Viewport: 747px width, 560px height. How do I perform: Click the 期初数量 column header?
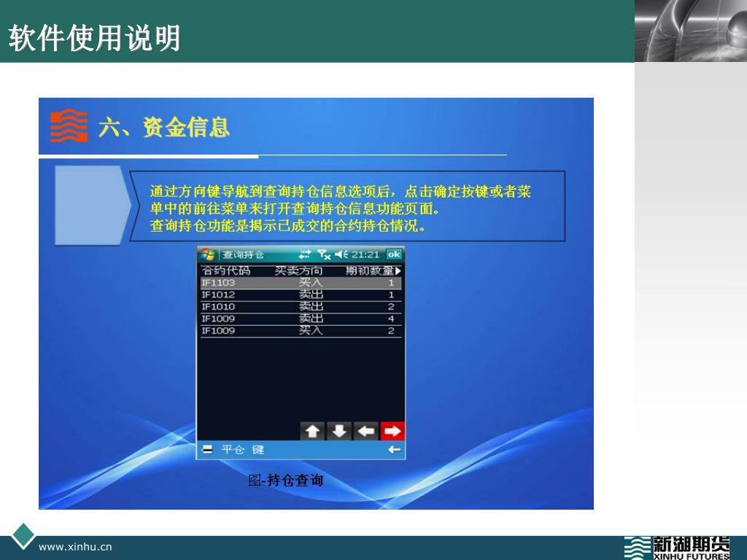pyautogui.click(x=370, y=271)
